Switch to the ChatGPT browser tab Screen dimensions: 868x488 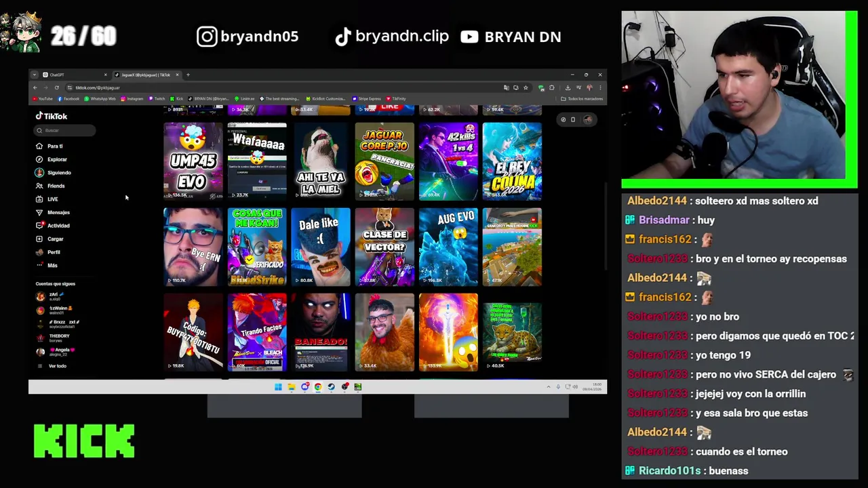point(75,75)
